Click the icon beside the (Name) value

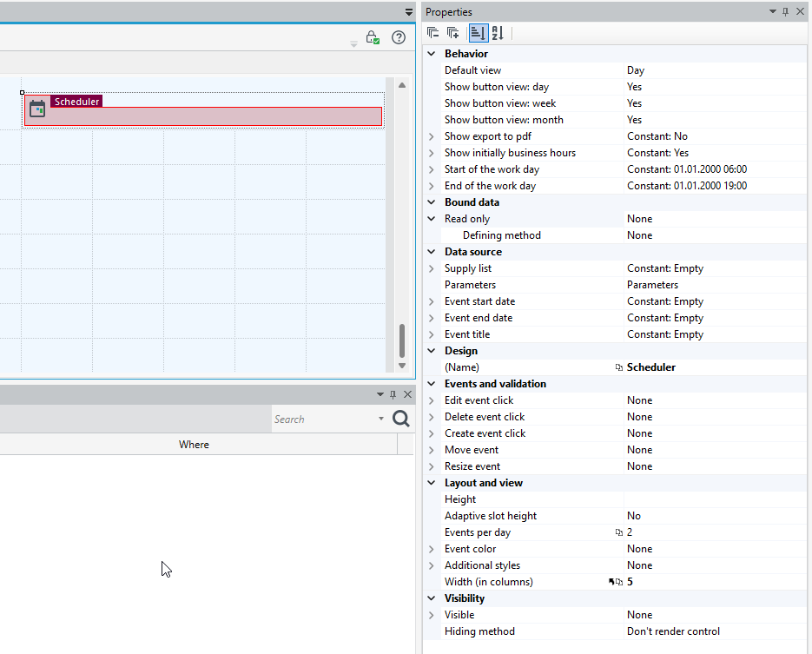619,367
